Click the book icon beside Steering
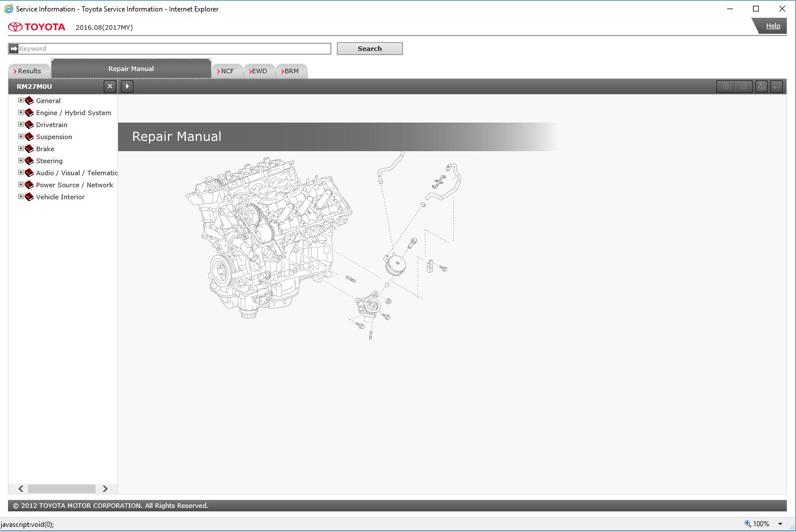The height and width of the screenshot is (532, 796). [x=29, y=161]
